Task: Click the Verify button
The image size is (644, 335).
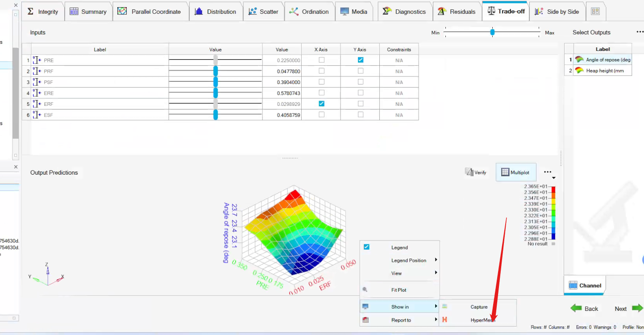Action: [476, 172]
